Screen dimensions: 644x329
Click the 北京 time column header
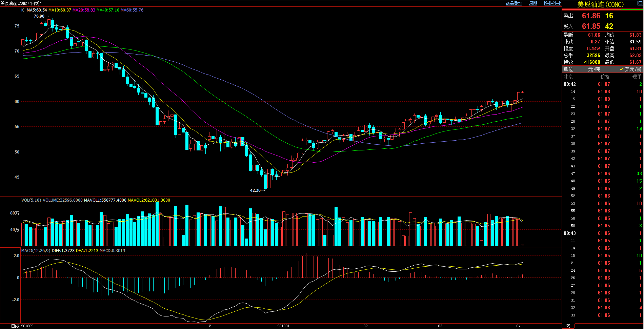coord(568,77)
